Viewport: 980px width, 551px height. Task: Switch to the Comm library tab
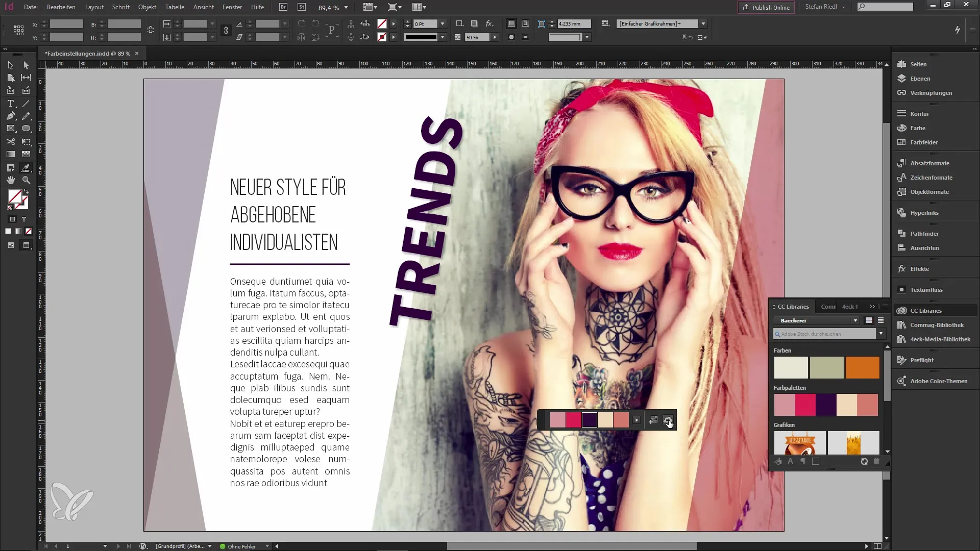(x=828, y=307)
